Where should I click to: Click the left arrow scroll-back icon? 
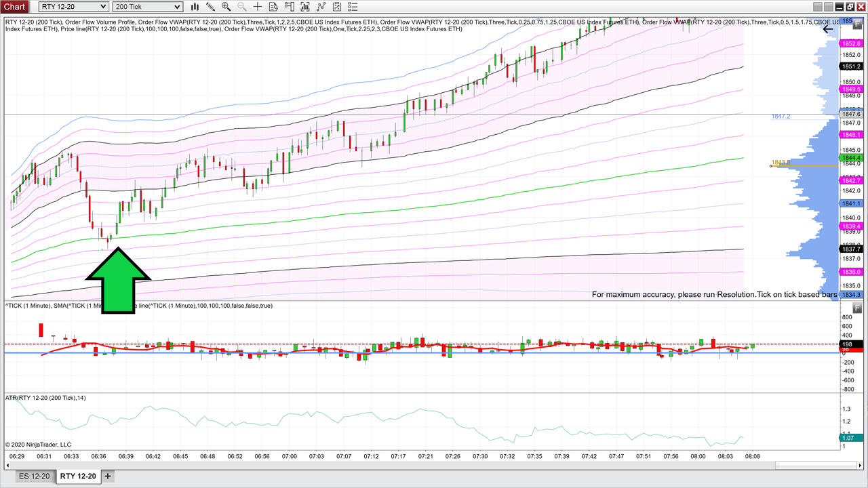coord(828,28)
